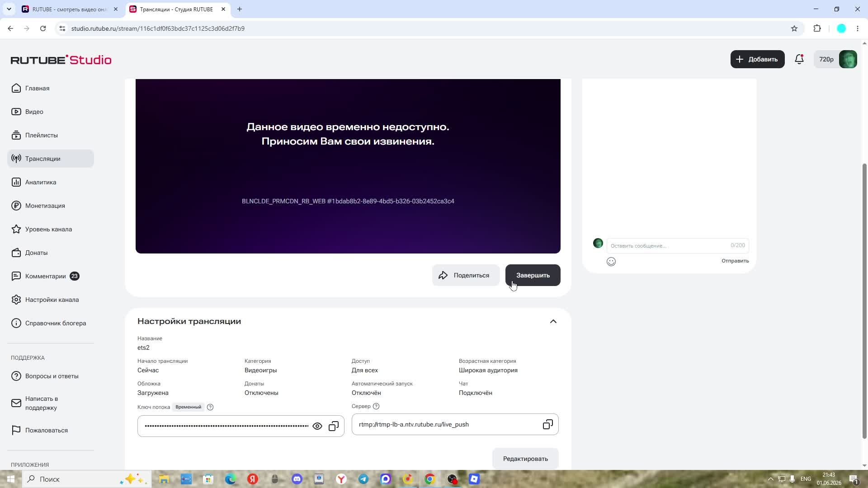This screenshot has width=868, height=488.
Task: Click Пожаловаться flag icon
Action: click(x=16, y=430)
